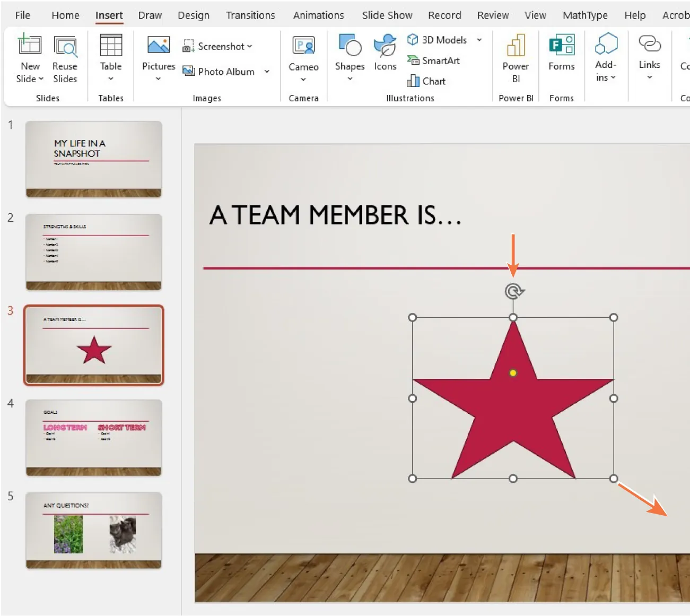Insert a Chart into the slide
This screenshot has width=690, height=616.
(x=427, y=81)
